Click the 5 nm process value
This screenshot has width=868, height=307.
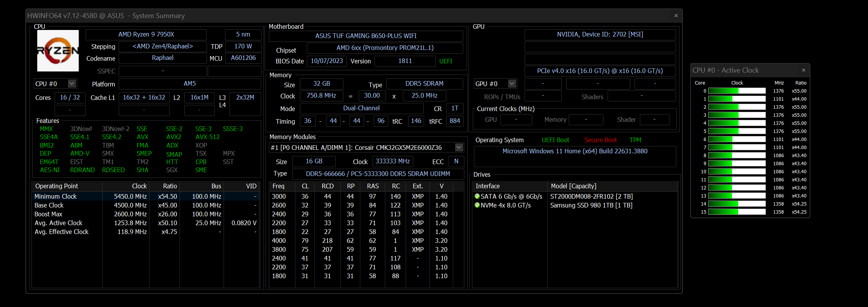(243, 35)
